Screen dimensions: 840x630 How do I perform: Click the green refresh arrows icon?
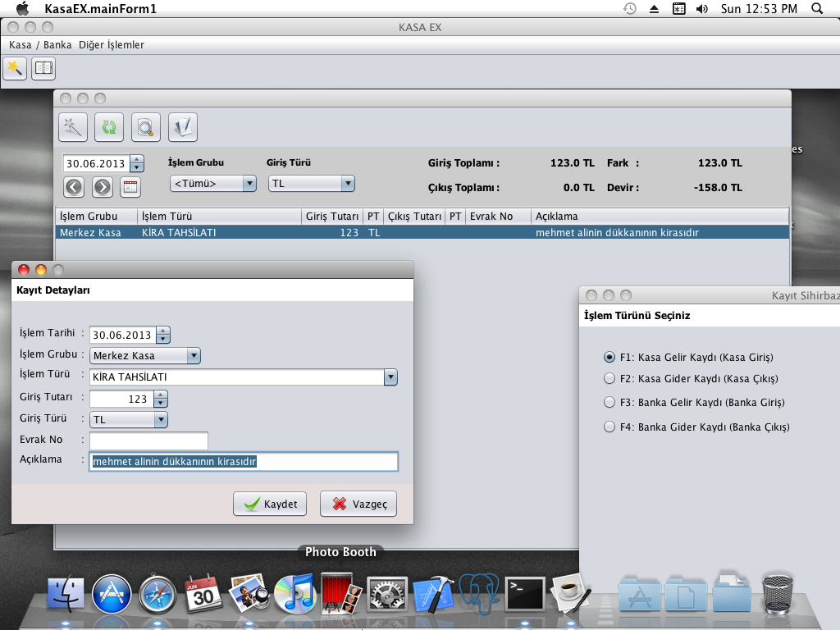[x=109, y=127]
